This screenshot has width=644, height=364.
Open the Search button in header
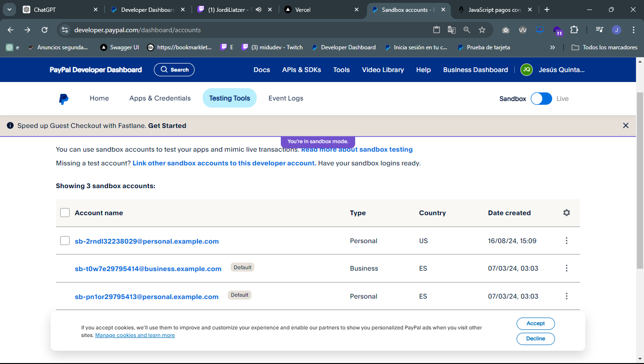[174, 70]
